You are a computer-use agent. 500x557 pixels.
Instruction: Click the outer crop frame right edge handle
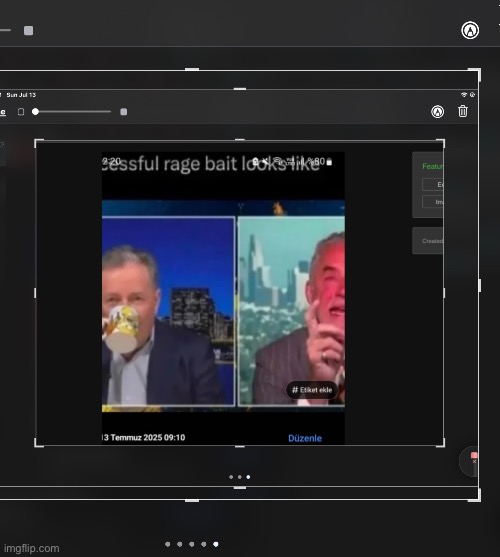tap(480, 285)
